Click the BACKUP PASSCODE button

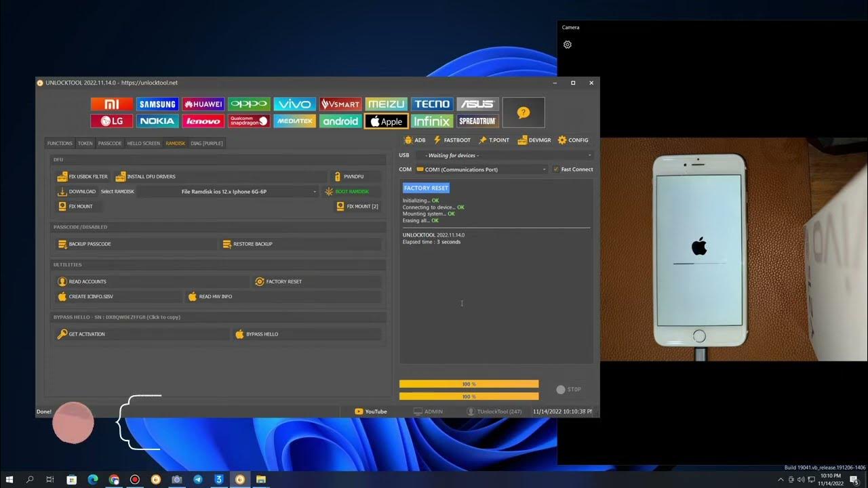tap(136, 244)
